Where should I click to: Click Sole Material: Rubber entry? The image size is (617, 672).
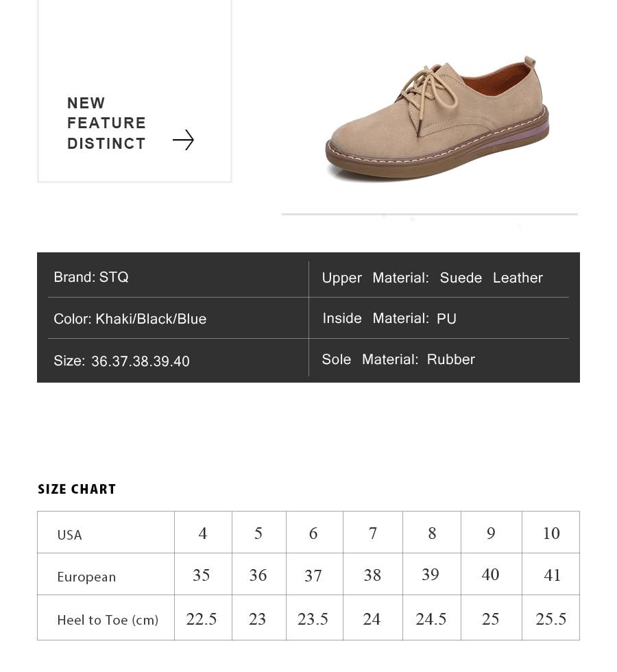(398, 359)
